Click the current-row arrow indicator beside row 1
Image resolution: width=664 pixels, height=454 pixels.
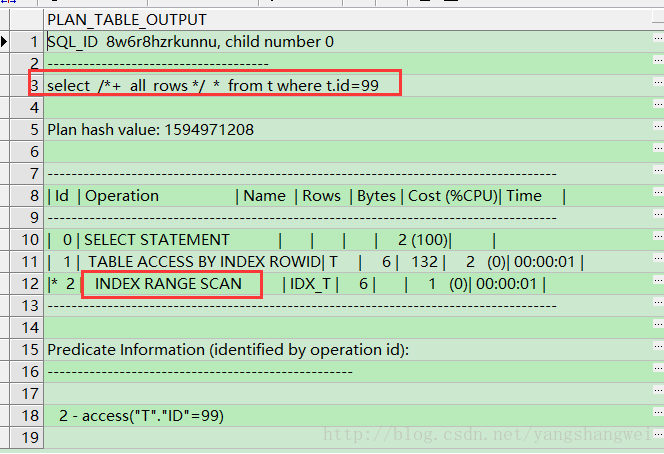pos(6,42)
